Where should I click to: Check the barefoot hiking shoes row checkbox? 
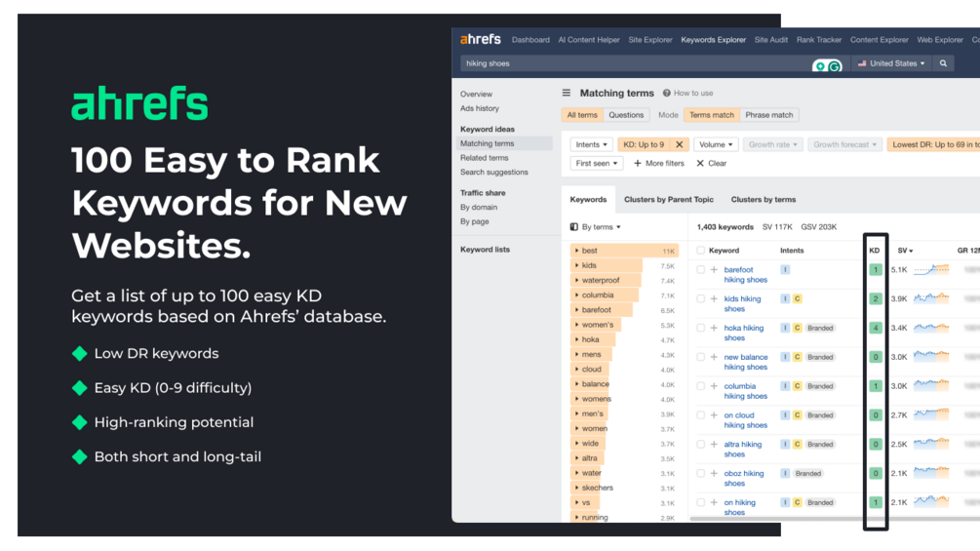point(700,270)
